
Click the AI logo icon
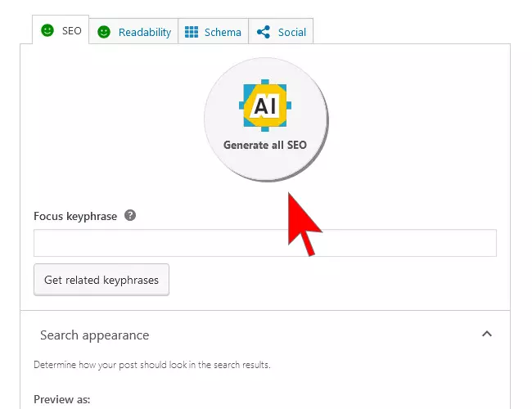pyautogui.click(x=266, y=106)
